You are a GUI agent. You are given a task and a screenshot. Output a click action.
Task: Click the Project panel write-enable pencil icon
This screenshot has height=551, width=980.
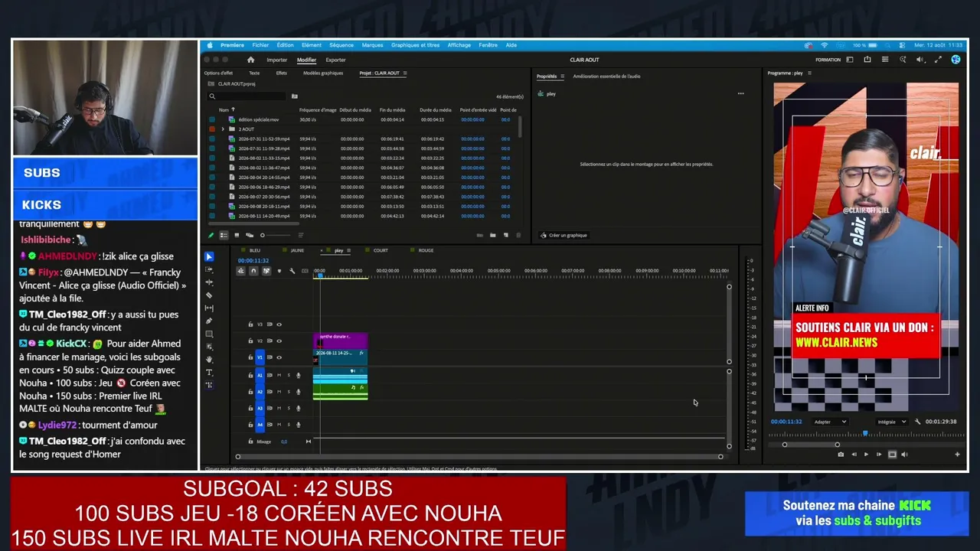(x=211, y=235)
